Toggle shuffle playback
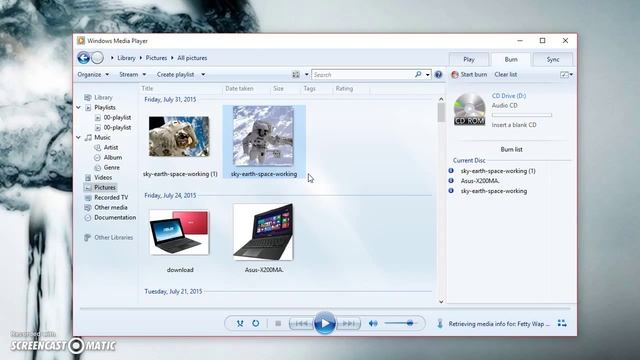Image resolution: width=640 pixels, height=360 pixels. pyautogui.click(x=240, y=323)
